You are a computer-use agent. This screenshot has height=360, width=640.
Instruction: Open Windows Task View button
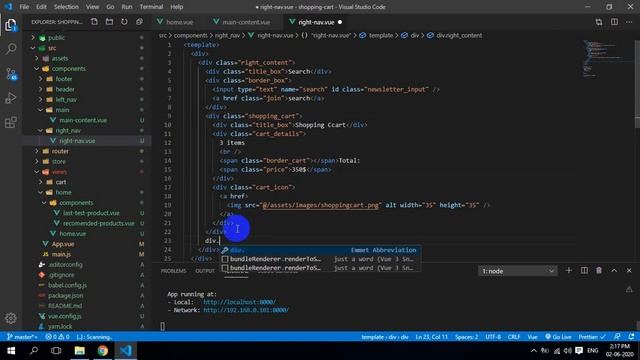[x=56, y=351]
